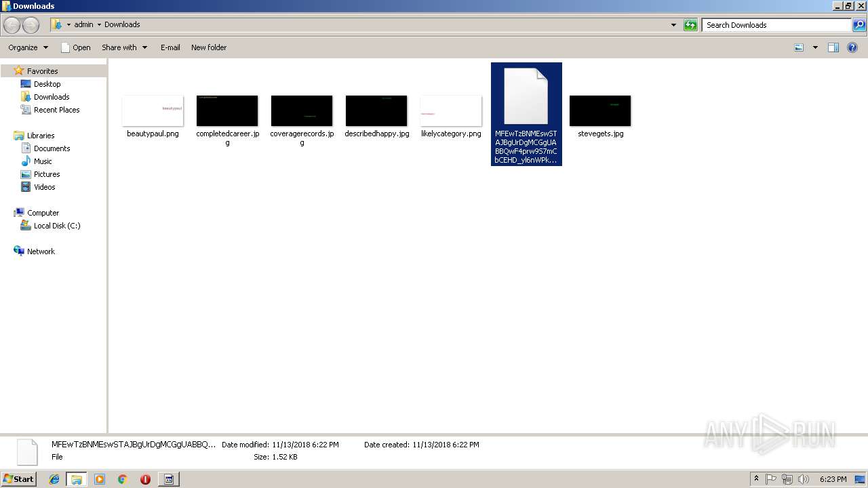Click into the Search Downloads field

[x=776, y=25]
